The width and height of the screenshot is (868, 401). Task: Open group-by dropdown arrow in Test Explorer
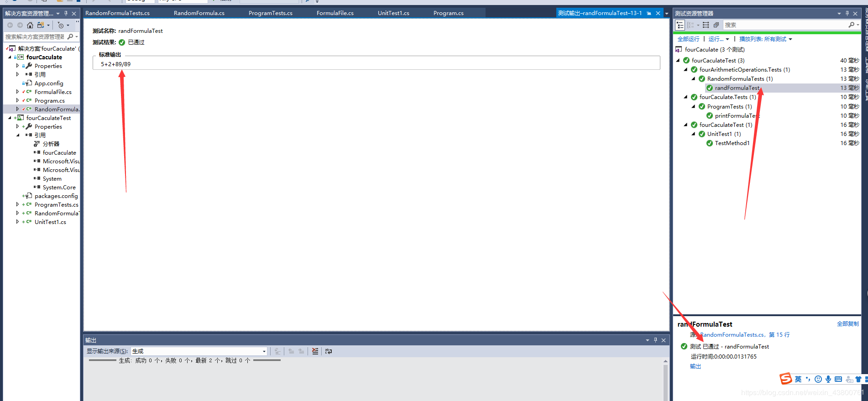[x=698, y=25]
